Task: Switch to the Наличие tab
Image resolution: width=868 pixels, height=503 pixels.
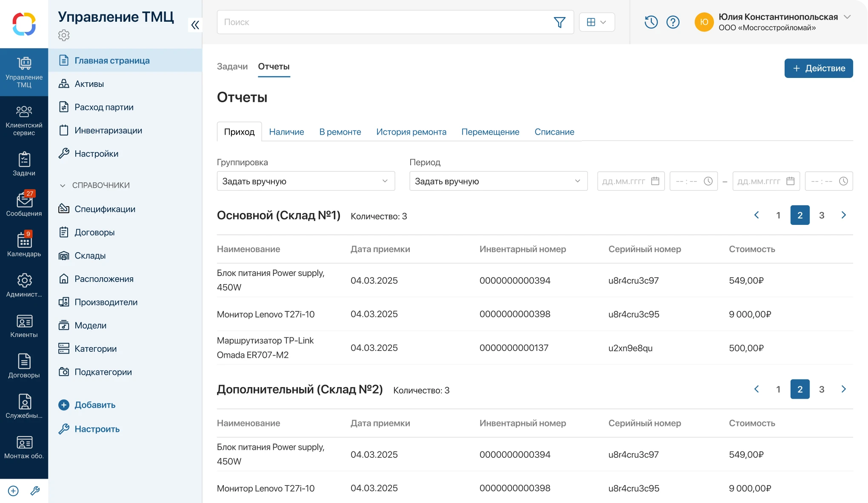Action: coord(286,132)
